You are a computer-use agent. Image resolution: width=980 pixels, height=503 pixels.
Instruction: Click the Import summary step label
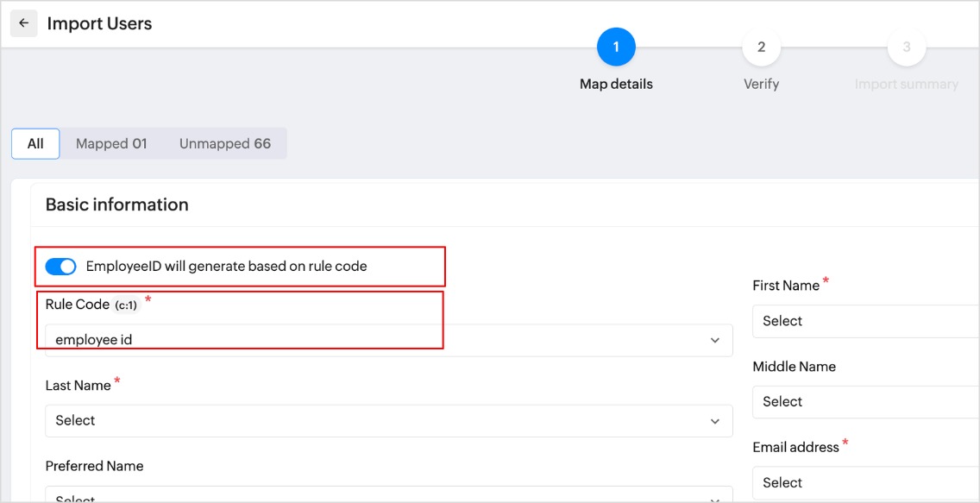[x=906, y=85]
